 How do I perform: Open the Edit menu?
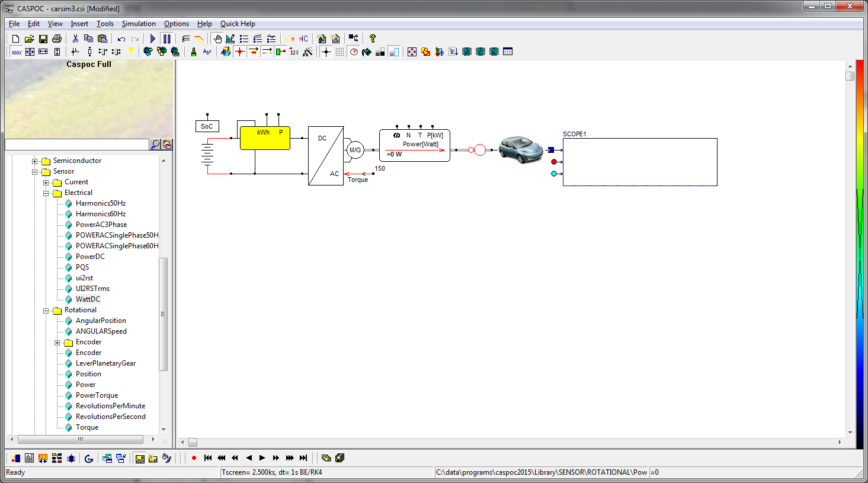[x=34, y=24]
